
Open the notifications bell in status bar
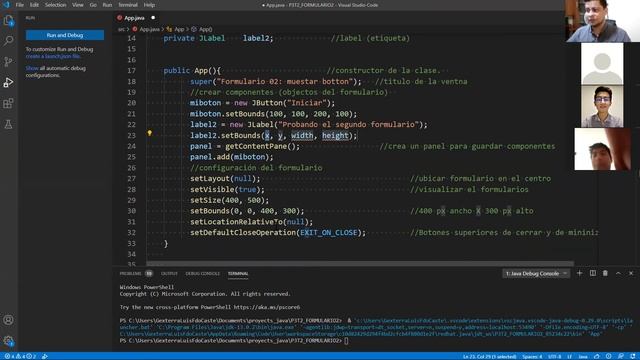(633, 356)
